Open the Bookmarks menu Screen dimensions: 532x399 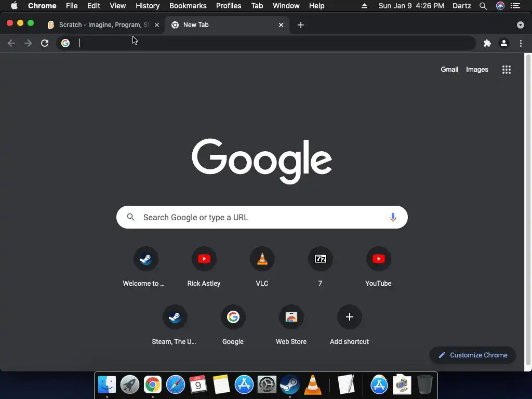click(188, 6)
